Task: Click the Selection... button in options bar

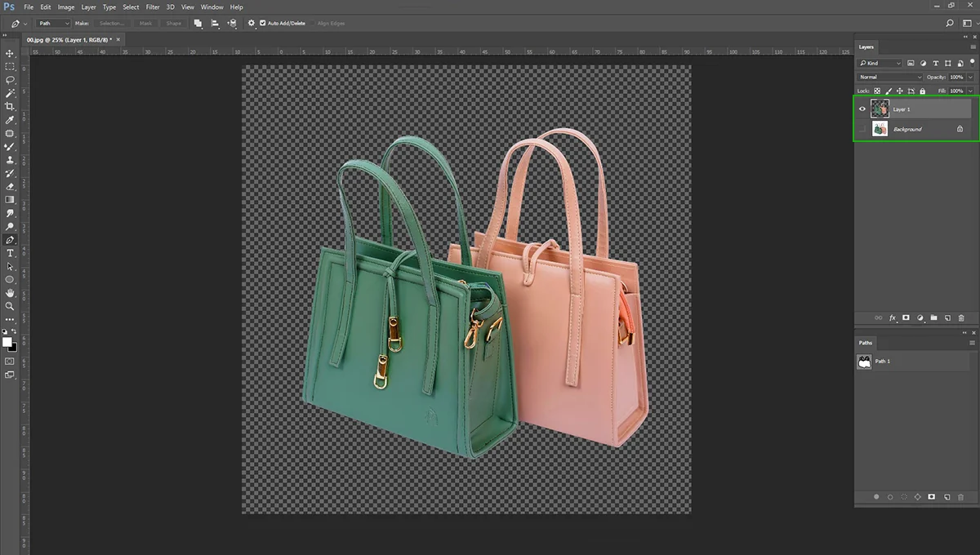Action: tap(112, 23)
